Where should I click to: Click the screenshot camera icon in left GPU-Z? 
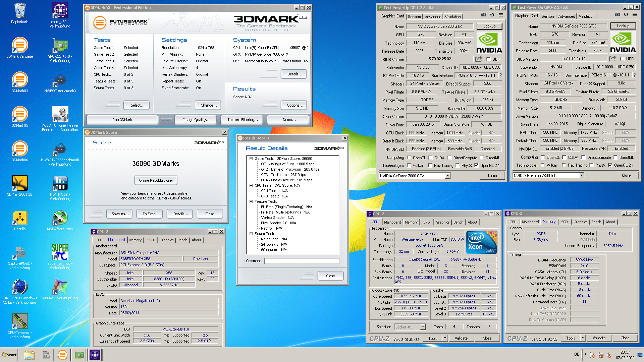point(483,15)
